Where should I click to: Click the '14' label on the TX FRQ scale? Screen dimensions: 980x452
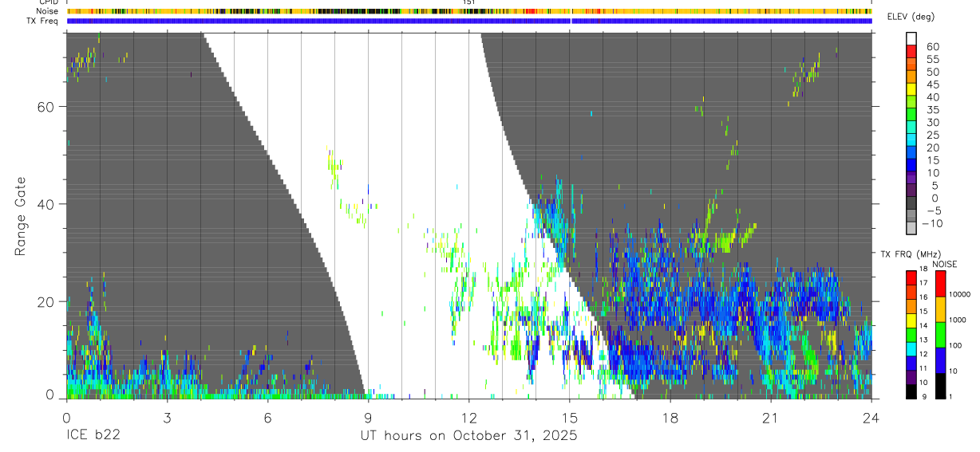924,326
